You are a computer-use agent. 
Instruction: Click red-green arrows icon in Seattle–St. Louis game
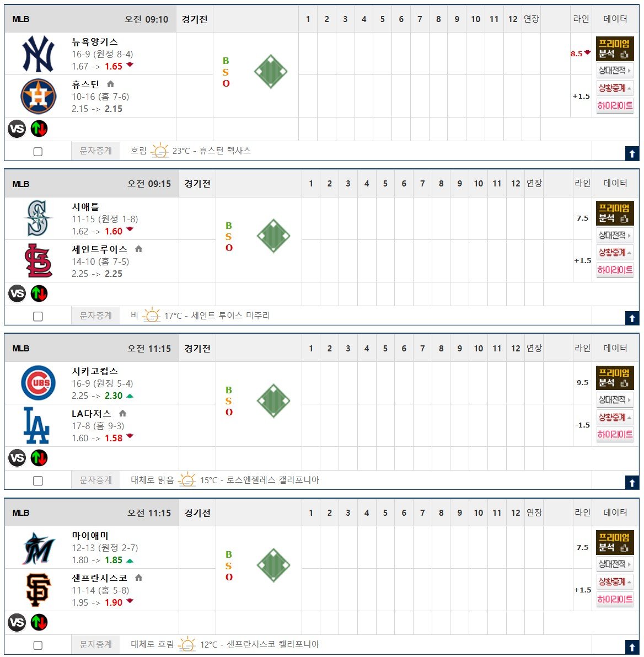(x=39, y=293)
